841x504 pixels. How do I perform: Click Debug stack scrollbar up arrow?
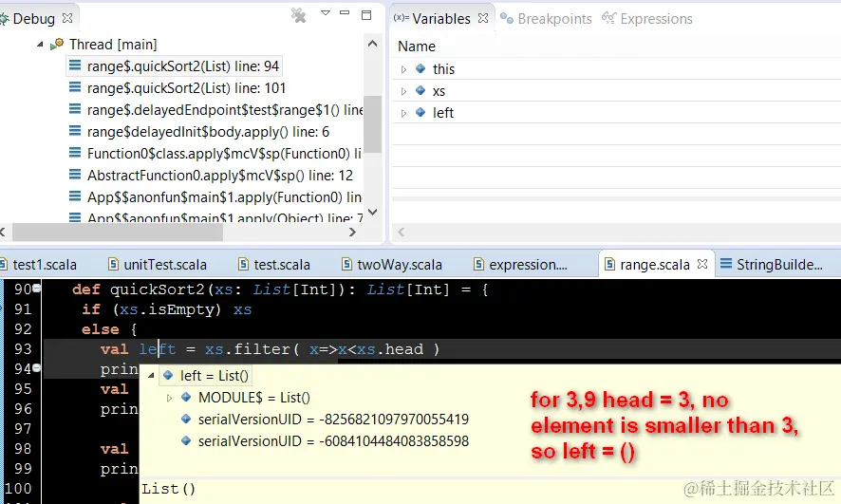[x=373, y=44]
